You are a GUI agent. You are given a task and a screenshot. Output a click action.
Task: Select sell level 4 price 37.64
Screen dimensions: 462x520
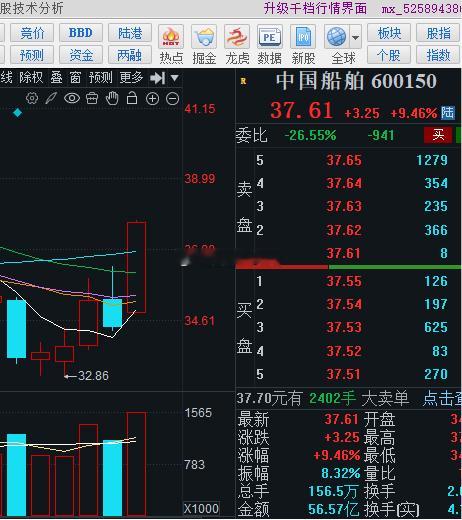click(344, 183)
